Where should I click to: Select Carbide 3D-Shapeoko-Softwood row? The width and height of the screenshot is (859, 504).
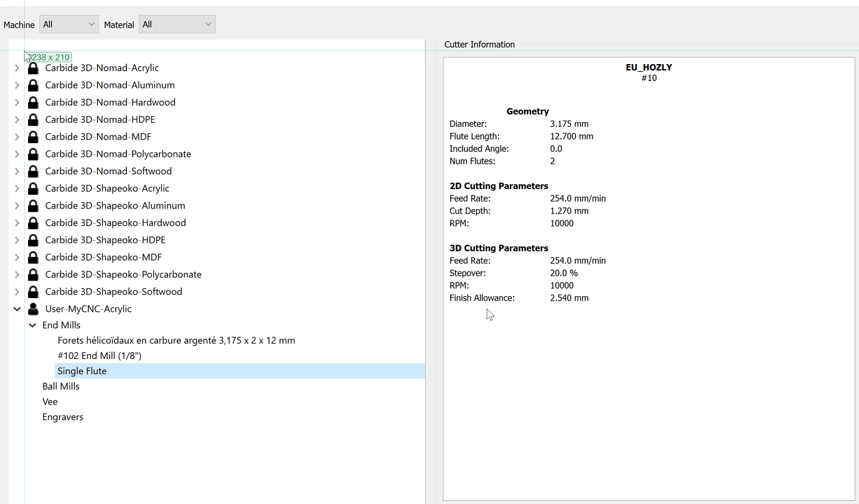tap(114, 292)
